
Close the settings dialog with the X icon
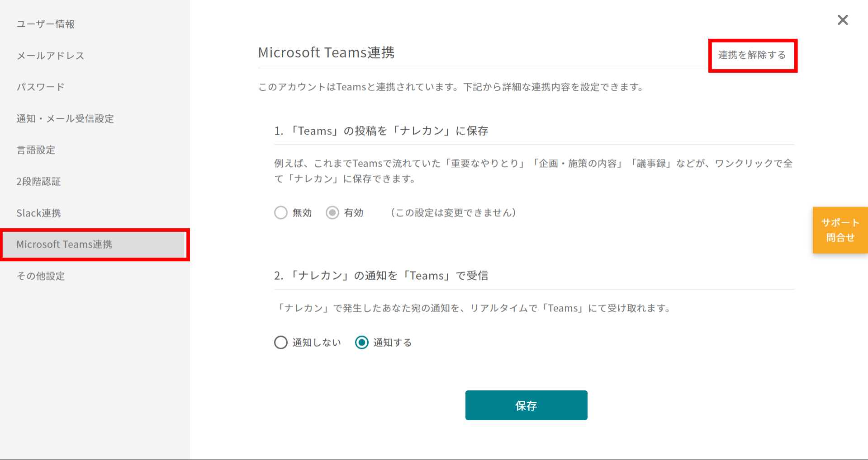click(x=842, y=20)
